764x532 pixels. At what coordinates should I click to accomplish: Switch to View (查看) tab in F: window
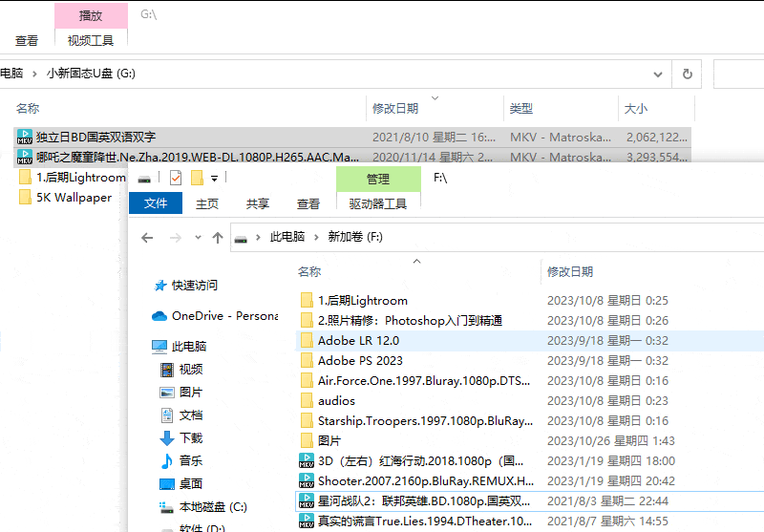(x=308, y=203)
